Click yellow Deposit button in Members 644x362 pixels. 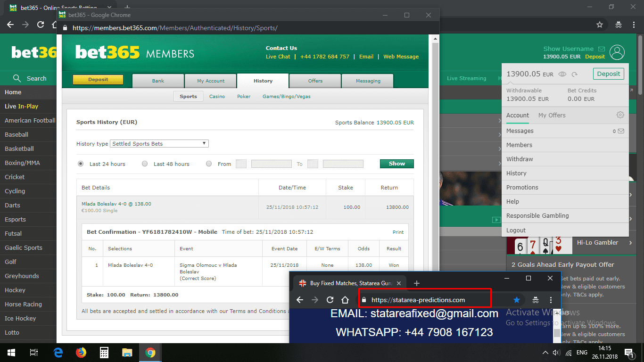click(x=98, y=80)
